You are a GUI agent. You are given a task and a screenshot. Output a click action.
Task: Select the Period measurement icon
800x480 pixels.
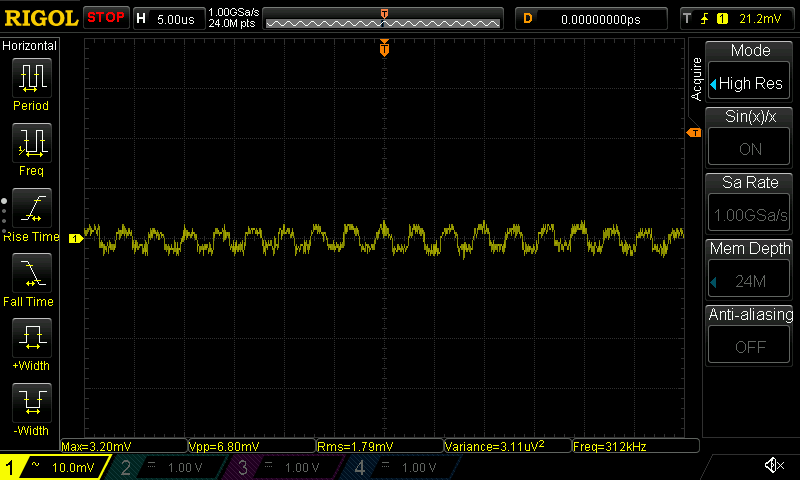31,77
